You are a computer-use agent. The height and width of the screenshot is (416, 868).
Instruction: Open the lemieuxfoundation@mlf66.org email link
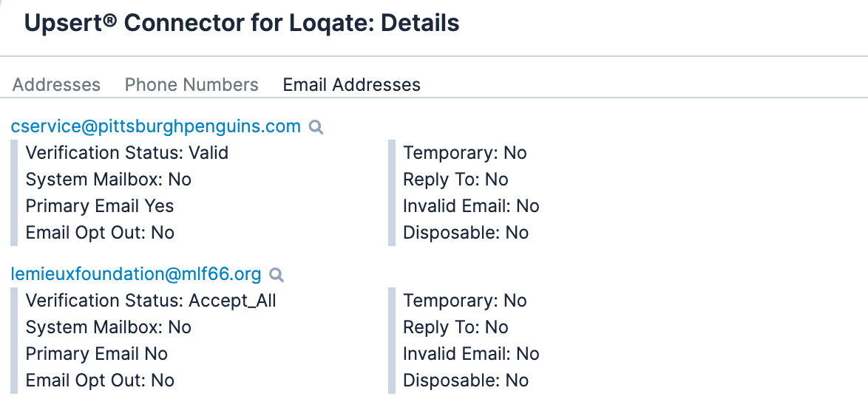click(x=136, y=274)
